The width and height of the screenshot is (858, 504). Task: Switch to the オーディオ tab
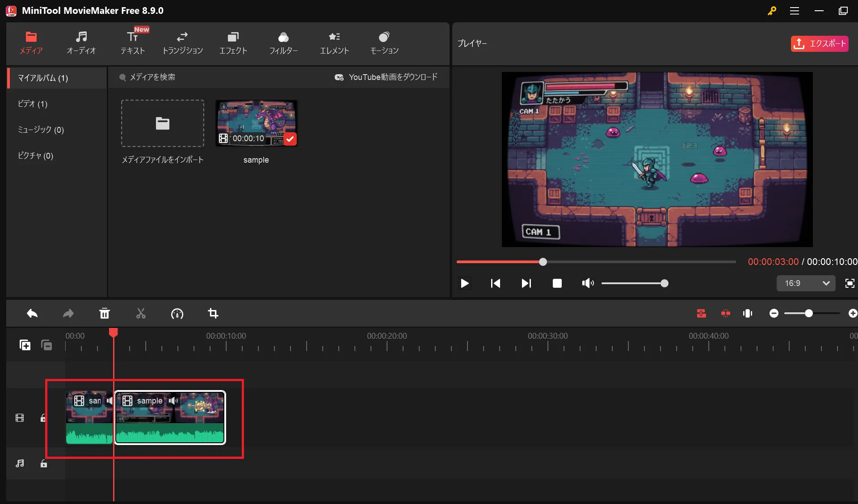[x=81, y=43]
